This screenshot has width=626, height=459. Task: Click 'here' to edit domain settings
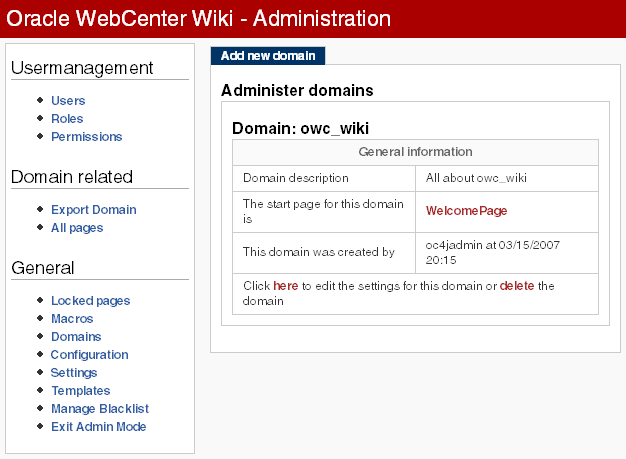pyautogui.click(x=285, y=286)
